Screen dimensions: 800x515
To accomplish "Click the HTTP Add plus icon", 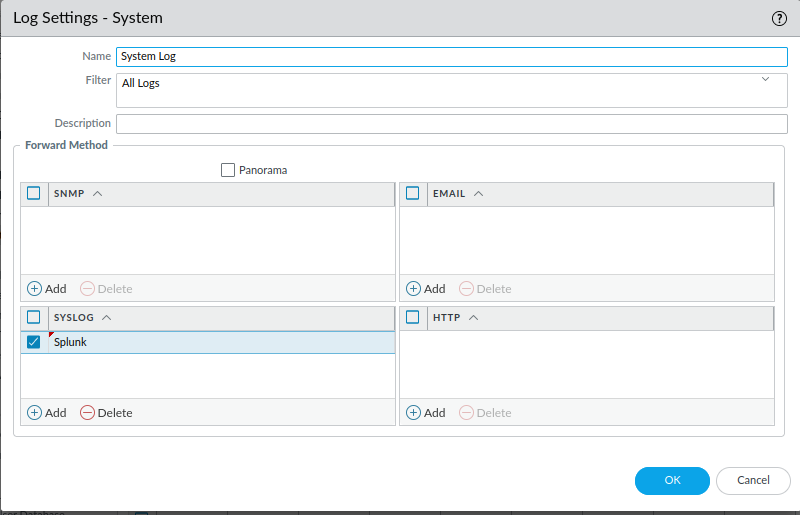I will (413, 412).
